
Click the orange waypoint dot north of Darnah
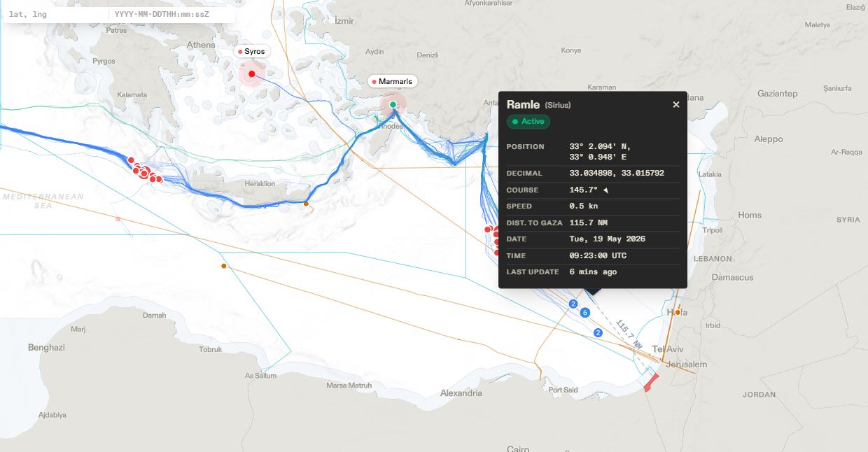tap(224, 266)
